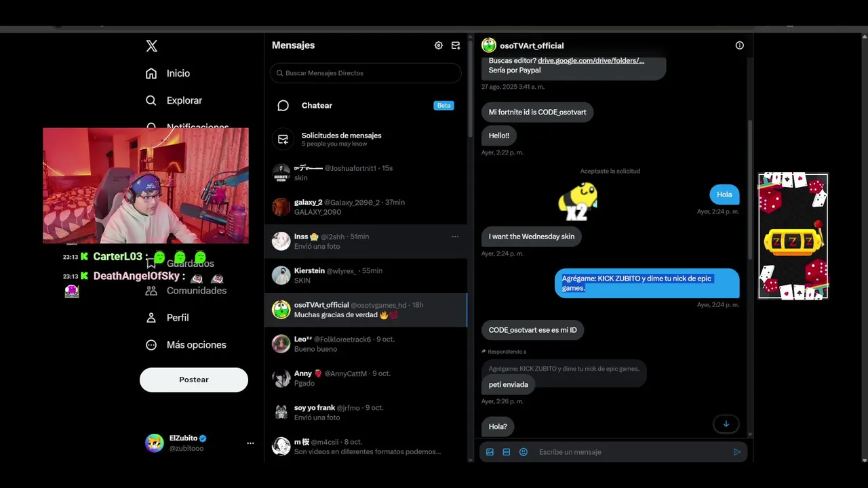This screenshot has height=488, width=868.
Task: Click the slot machine 777 overlay
Action: 793,236
